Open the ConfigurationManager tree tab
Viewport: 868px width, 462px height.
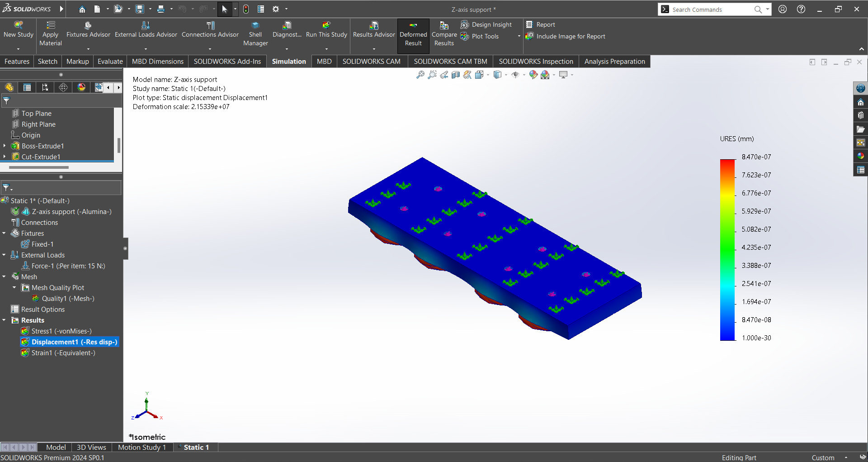45,87
